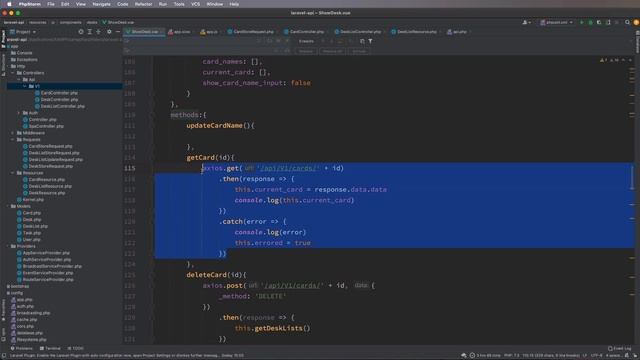Toggle Words option in find bar
Viewport: 640px width, 360px height.
[x=278, y=41]
